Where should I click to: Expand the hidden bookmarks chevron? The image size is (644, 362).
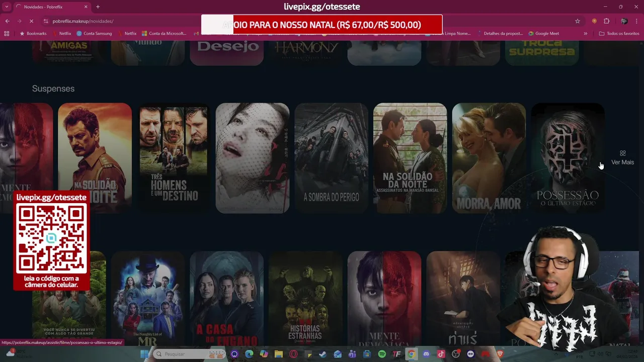point(585,34)
